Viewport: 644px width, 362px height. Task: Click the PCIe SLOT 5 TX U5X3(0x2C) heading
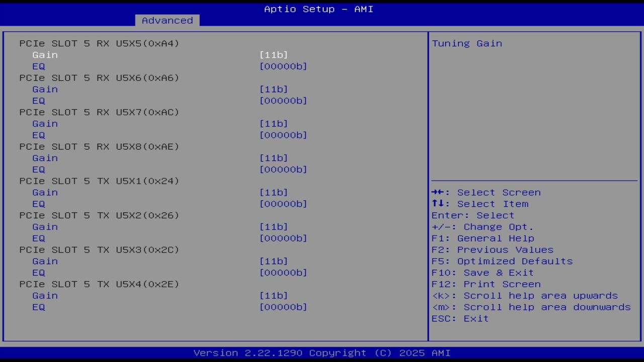[x=100, y=250]
